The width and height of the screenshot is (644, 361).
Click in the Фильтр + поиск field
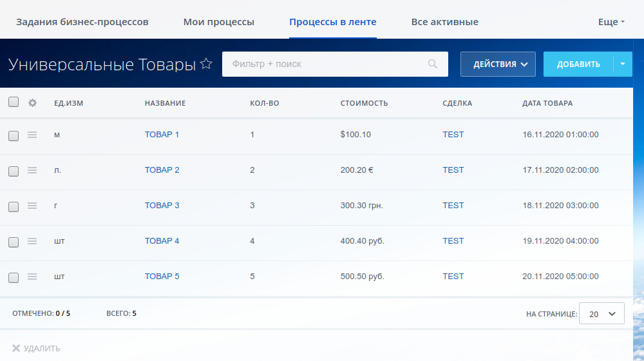coord(322,64)
